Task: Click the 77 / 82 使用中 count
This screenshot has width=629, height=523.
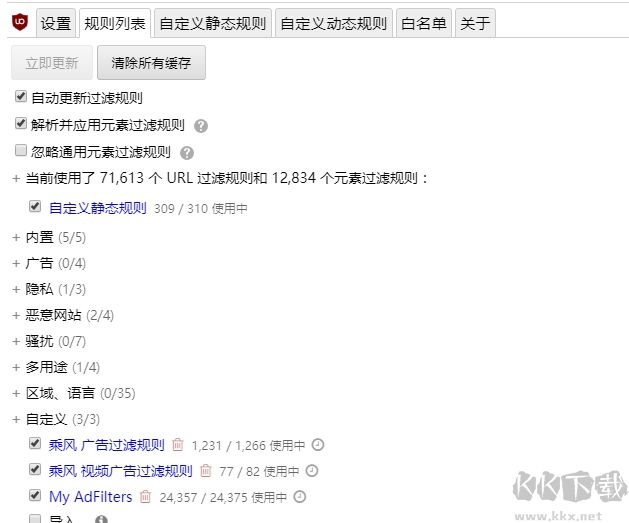Action: (259, 471)
